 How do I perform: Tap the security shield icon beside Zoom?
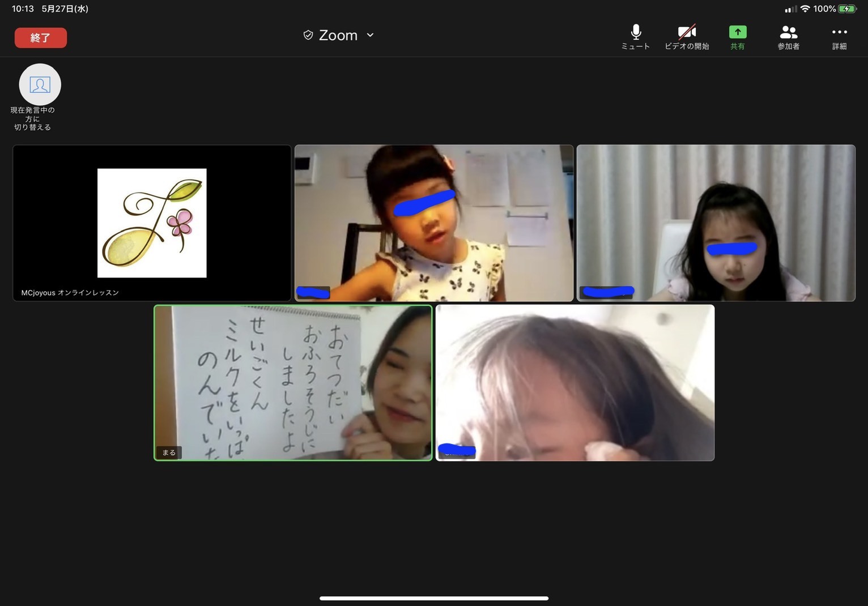coord(308,35)
